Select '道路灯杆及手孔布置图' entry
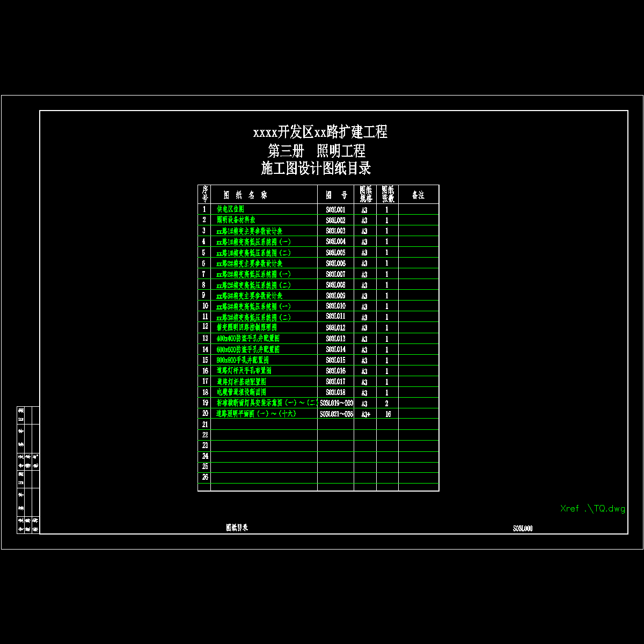Viewport: 644px width, 644px height. click(244, 371)
